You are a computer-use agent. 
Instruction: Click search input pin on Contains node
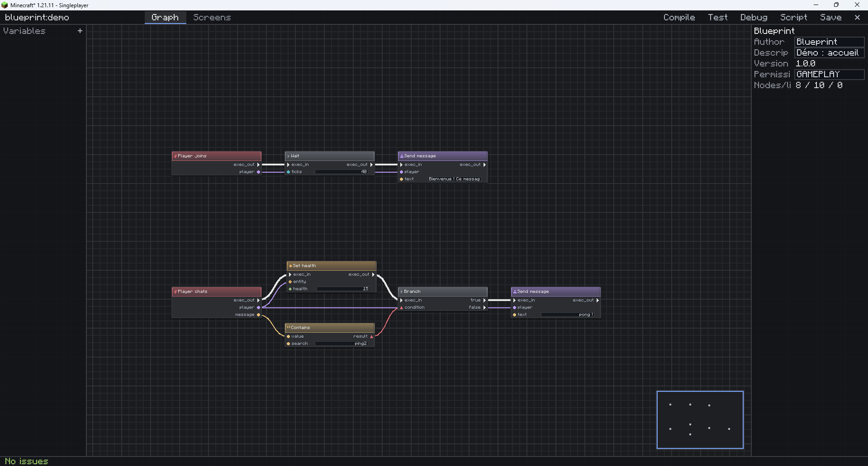point(289,344)
